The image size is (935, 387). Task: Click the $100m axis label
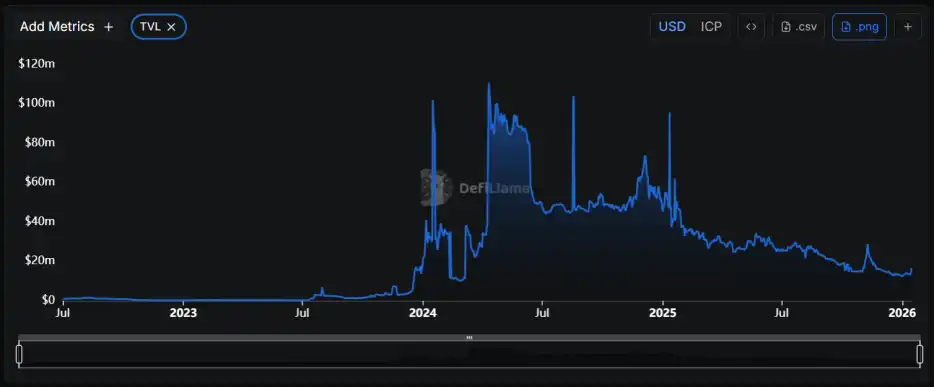click(37, 103)
